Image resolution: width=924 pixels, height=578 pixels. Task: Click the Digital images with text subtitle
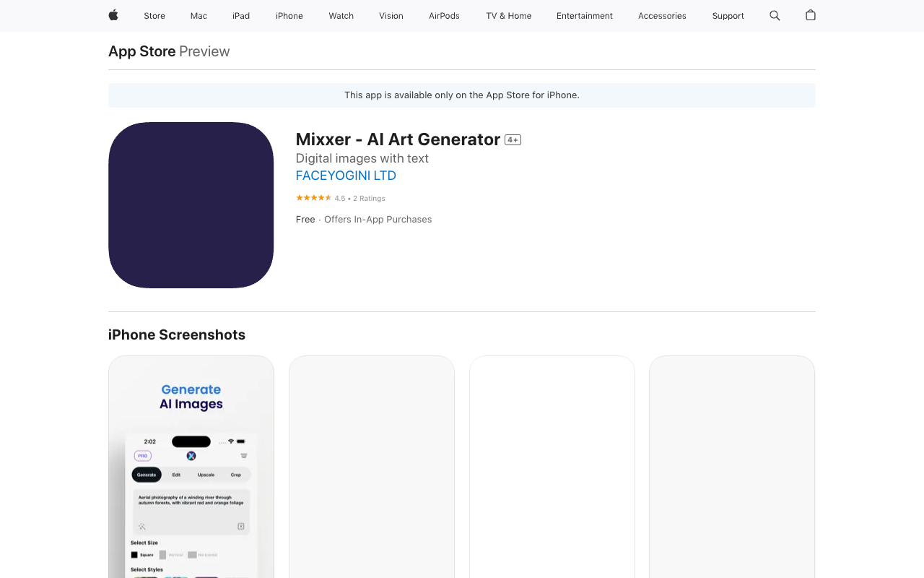(362, 158)
